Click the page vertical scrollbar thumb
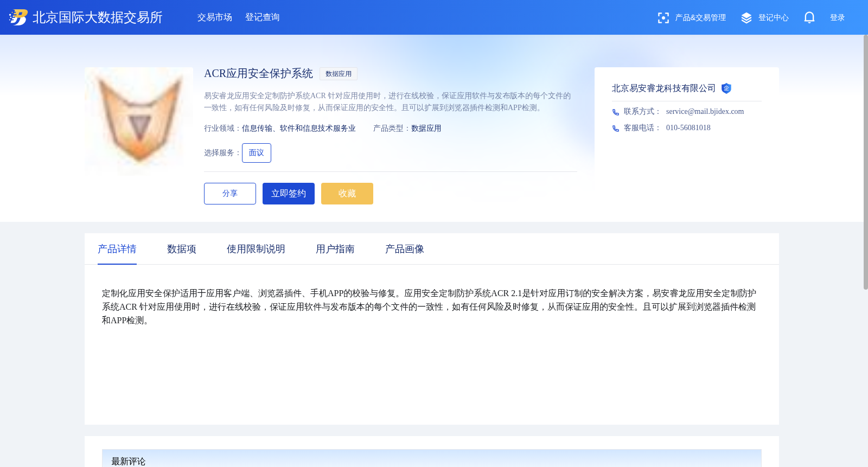 [x=865, y=162]
